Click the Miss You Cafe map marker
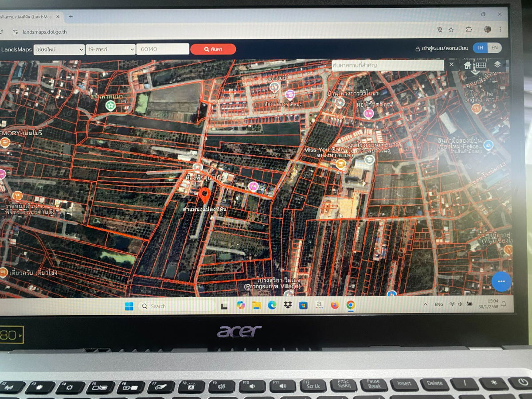Screen dimensions: 532x399 (340, 164)
